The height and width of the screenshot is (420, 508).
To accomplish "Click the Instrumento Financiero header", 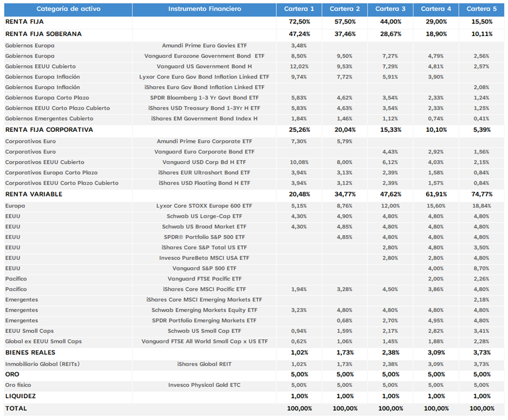I will point(205,9).
